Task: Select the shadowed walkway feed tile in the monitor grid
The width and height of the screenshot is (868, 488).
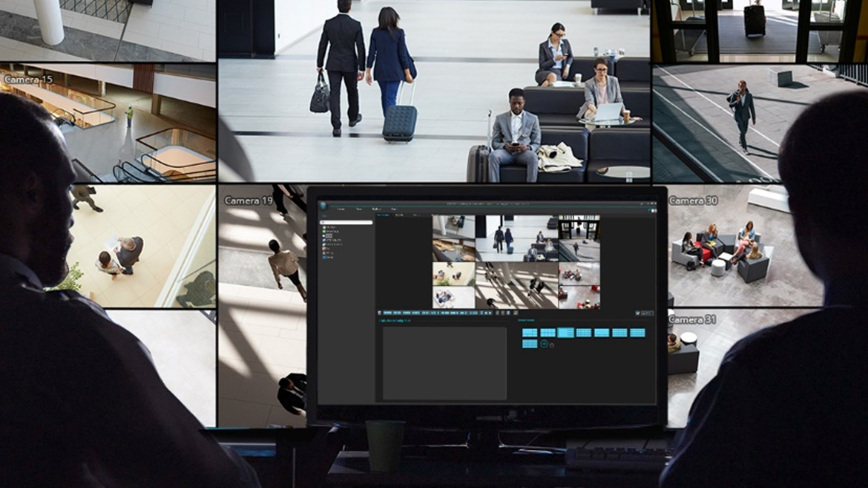Action: [517, 285]
